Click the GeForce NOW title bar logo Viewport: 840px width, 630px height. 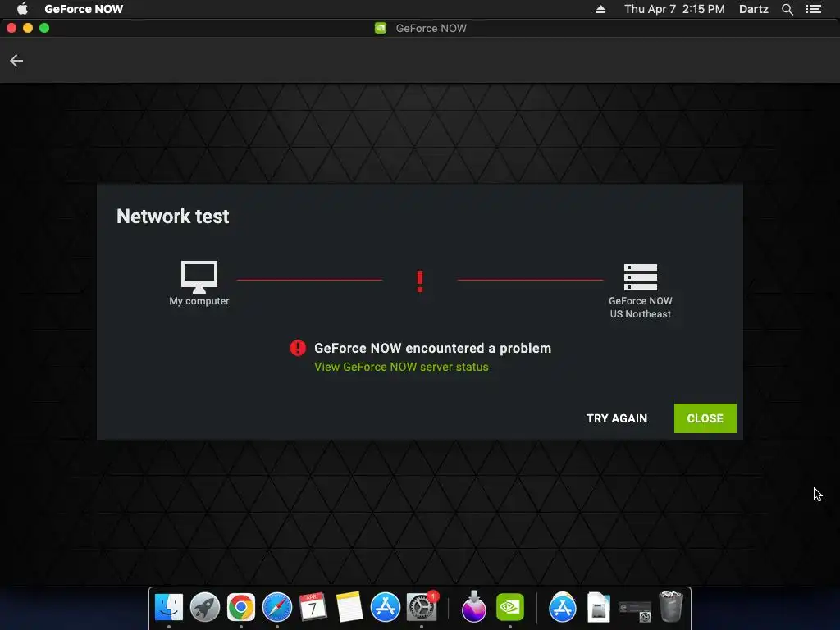pos(381,29)
